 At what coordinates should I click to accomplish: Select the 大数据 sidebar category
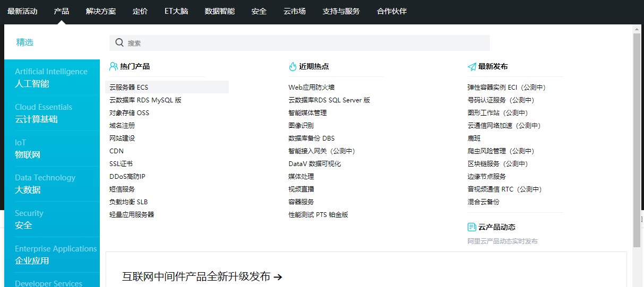(x=52, y=184)
